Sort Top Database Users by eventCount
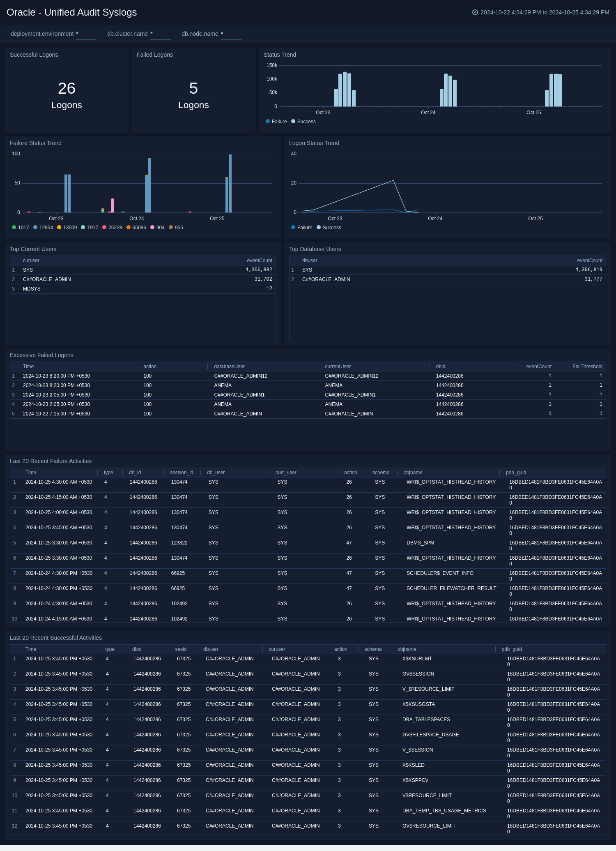 pos(589,261)
